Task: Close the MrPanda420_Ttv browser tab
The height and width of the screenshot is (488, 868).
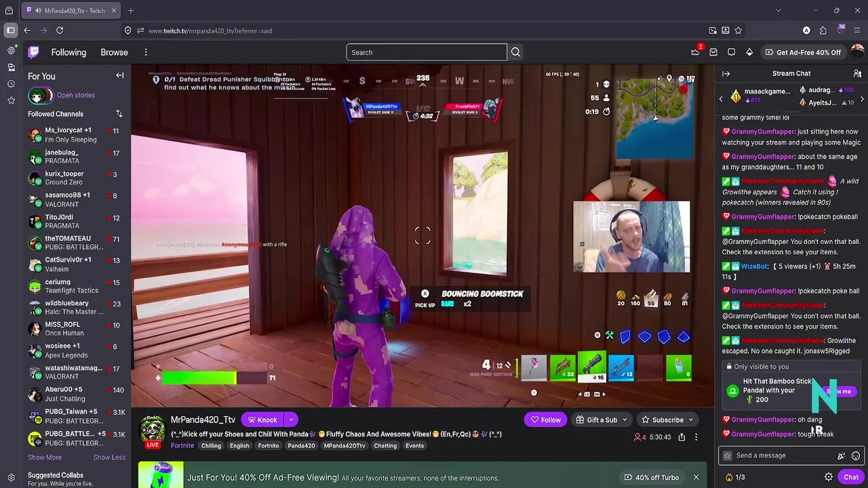Action: (114, 10)
